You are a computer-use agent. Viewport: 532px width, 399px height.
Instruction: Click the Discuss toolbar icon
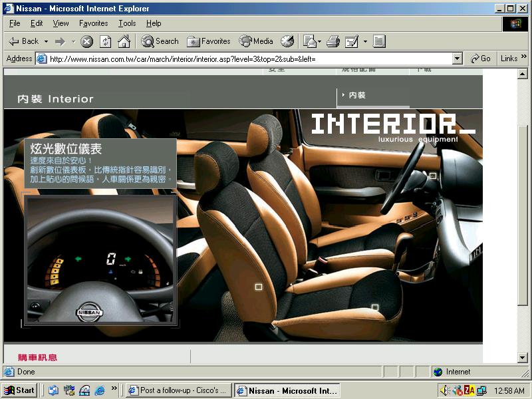pos(379,41)
